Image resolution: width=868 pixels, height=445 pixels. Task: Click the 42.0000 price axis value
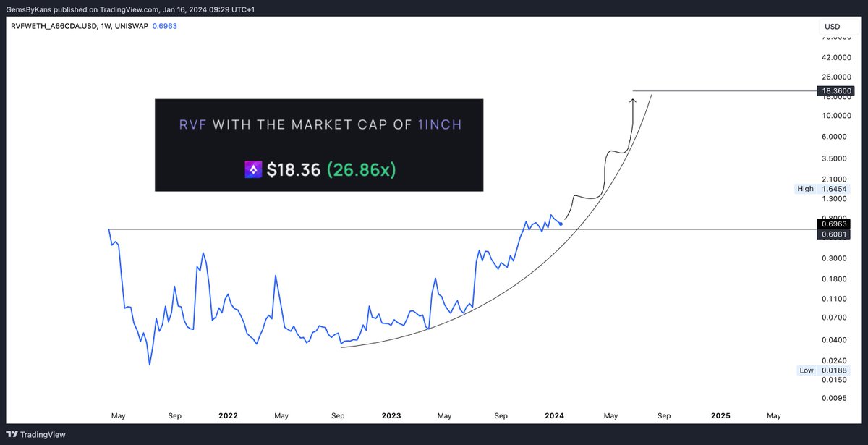point(838,58)
